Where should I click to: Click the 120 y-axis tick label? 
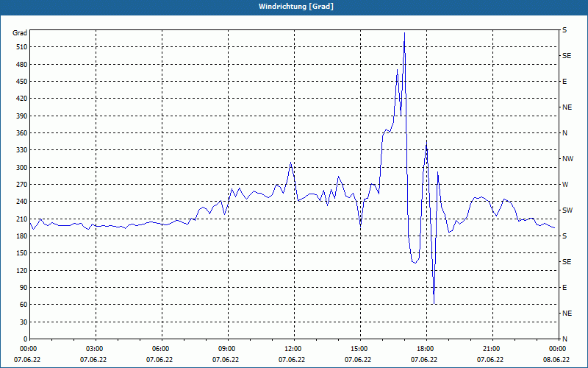click(x=22, y=270)
